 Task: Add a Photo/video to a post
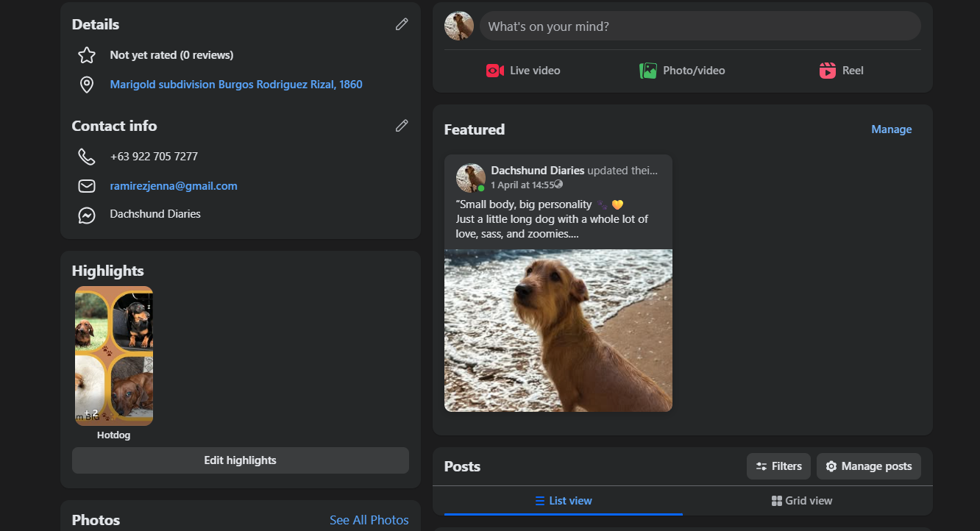[x=682, y=71]
